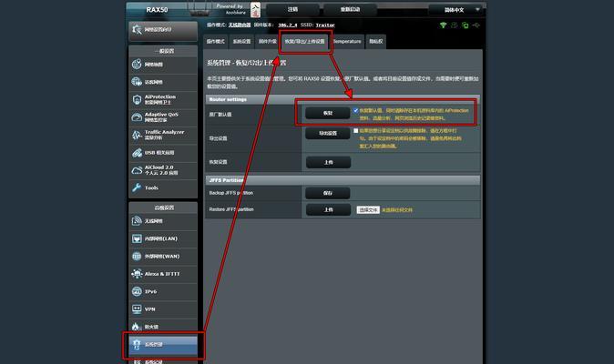Click the Firewall flame icon
Screen dimensions: 614x364
tap(136, 327)
